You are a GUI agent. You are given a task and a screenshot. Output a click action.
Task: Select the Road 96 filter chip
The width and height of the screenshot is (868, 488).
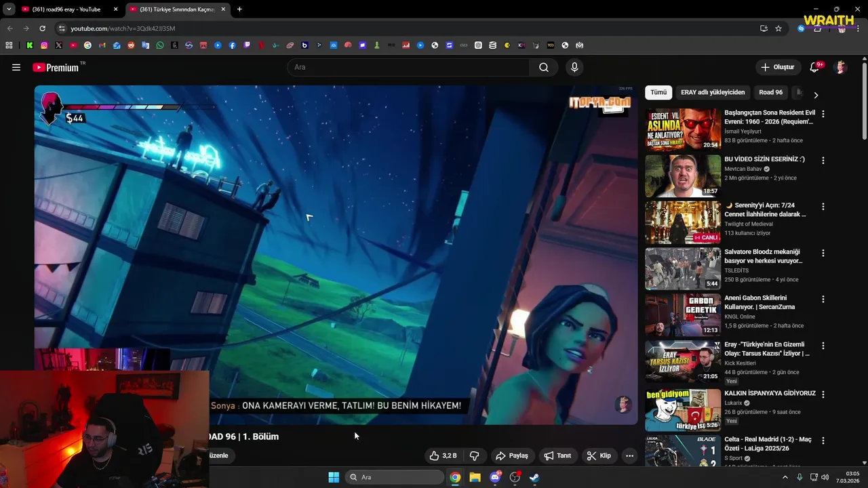click(x=770, y=92)
